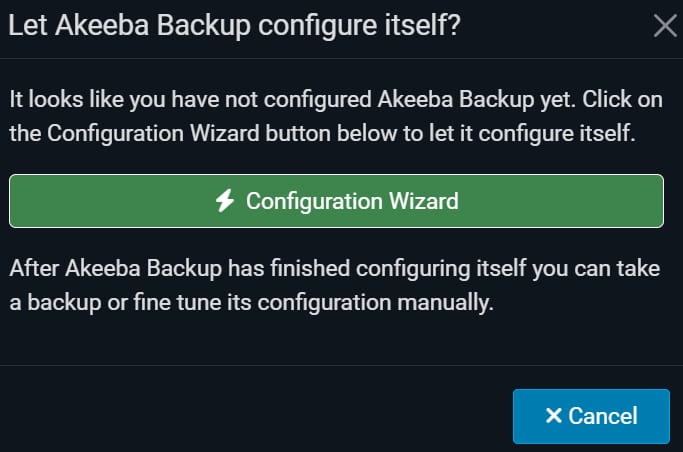Click the 'Configuration Wizard' label text

click(352, 201)
